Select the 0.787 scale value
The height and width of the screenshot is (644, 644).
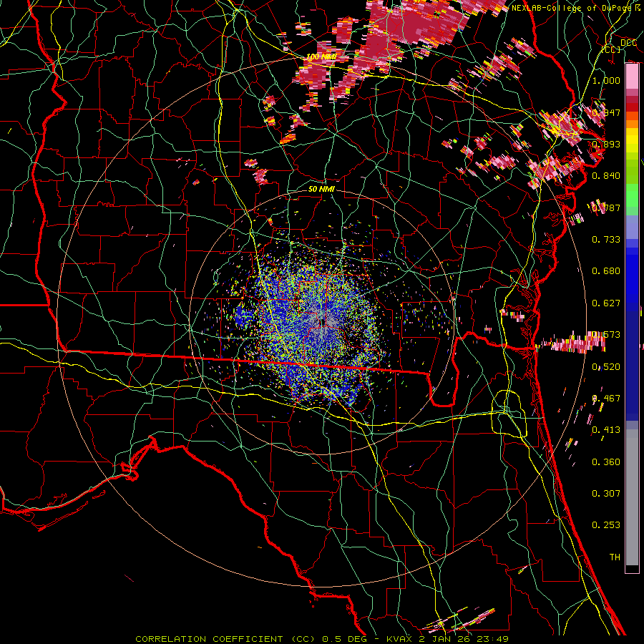point(606,208)
